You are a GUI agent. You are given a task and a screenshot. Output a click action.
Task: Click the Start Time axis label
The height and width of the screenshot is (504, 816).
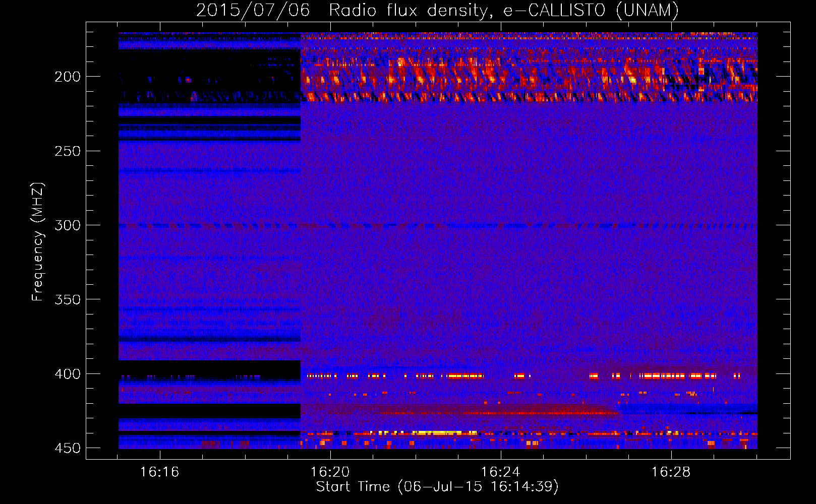tap(437, 487)
